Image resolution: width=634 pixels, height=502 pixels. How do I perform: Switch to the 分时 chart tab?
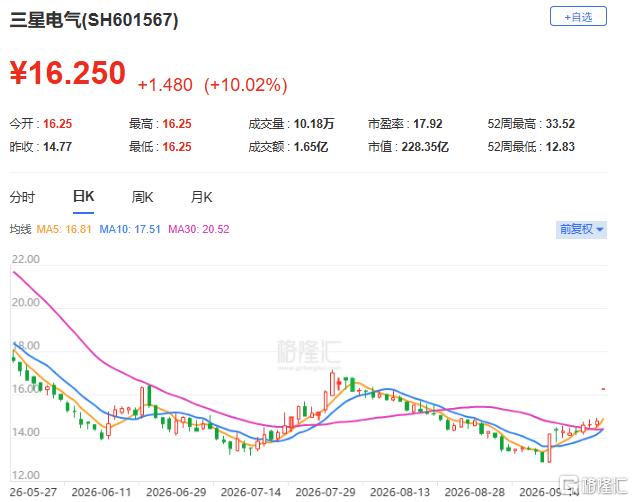pos(22,197)
